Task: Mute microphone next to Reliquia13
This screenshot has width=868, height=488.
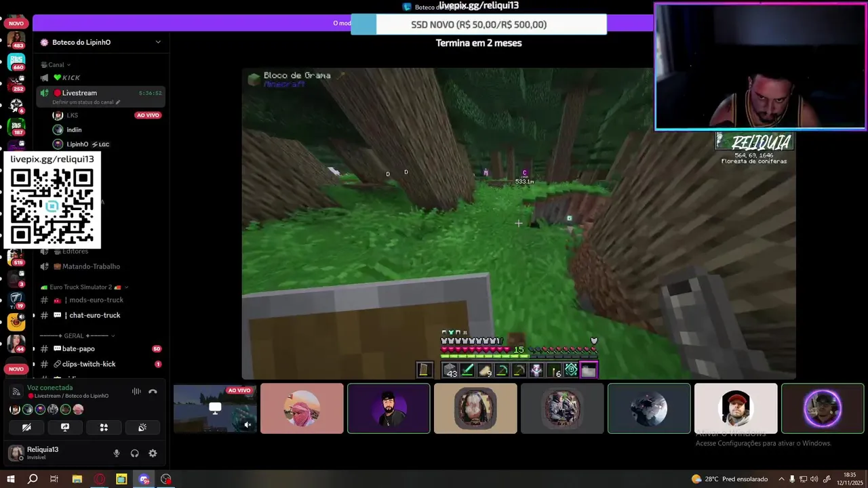Action: [117, 453]
